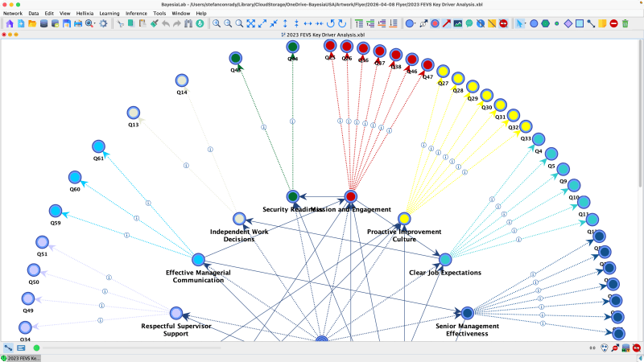Zoom in with the plus magnifier
Image resolution: width=644 pixels, height=362 pixels.
point(217,24)
